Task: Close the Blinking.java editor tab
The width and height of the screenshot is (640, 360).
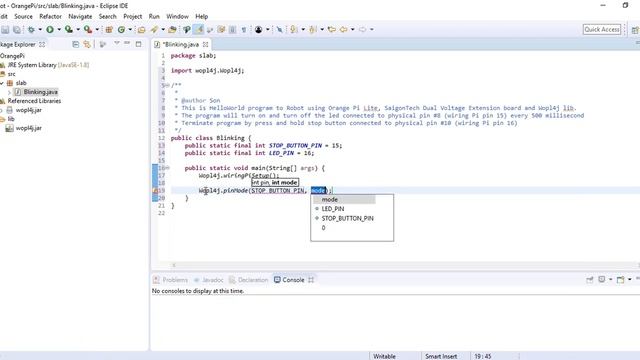Action: pos(205,44)
